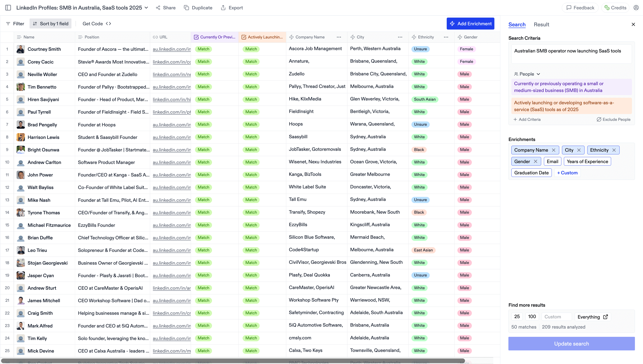Click the Add Enrichment button

click(470, 24)
